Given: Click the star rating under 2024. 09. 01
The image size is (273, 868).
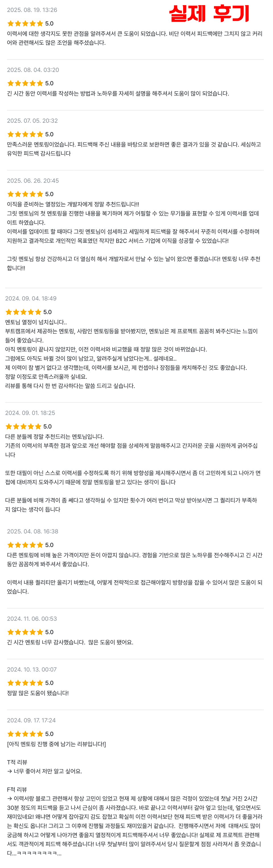Looking at the screenshot, I should tap(24, 426).
